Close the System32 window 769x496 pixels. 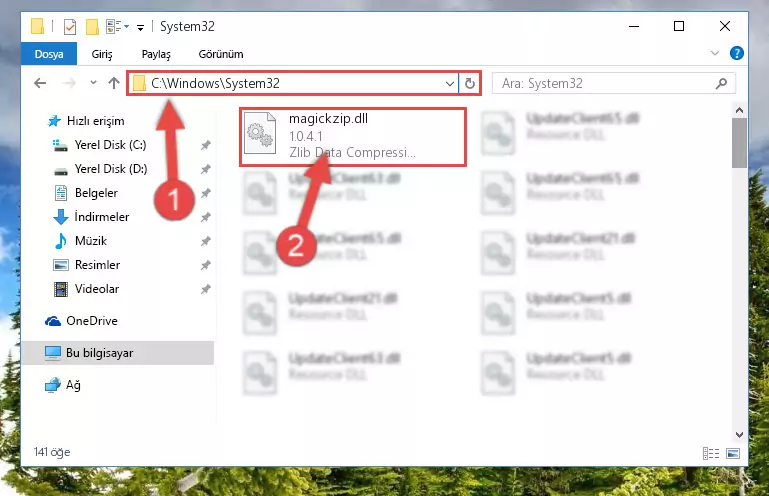point(725,26)
